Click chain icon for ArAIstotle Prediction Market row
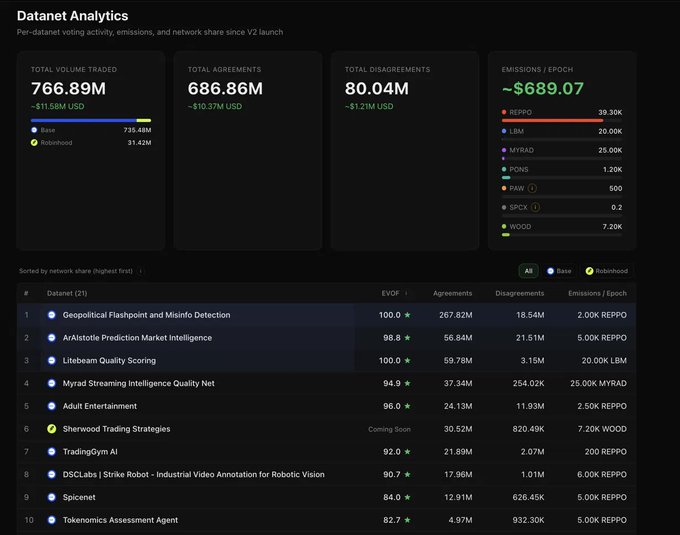The height and width of the screenshot is (535, 680). [x=52, y=338]
